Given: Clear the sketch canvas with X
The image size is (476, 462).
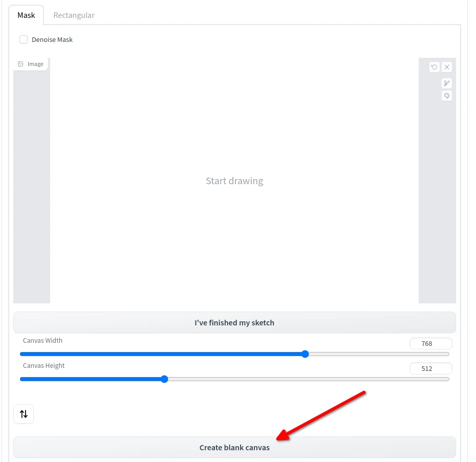Looking at the screenshot, I should click(447, 67).
